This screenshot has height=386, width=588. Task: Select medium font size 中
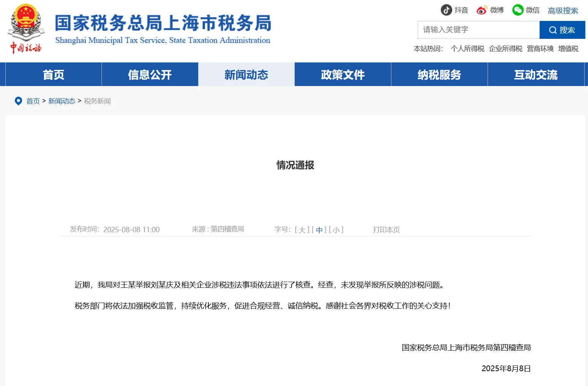(319, 230)
